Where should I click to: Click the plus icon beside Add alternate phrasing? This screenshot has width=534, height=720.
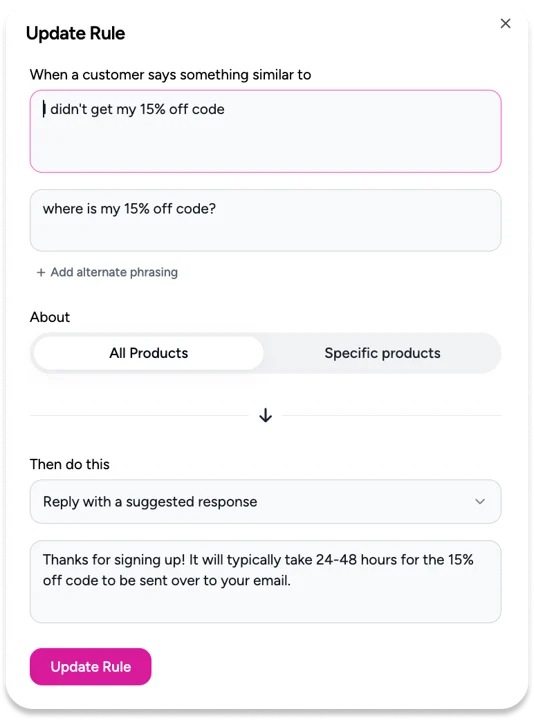tap(41, 273)
